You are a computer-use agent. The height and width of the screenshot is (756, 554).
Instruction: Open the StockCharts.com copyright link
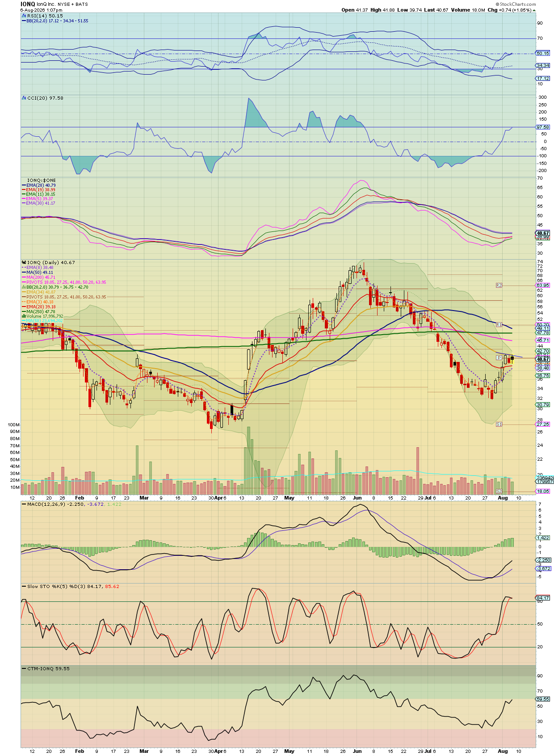(x=515, y=4)
